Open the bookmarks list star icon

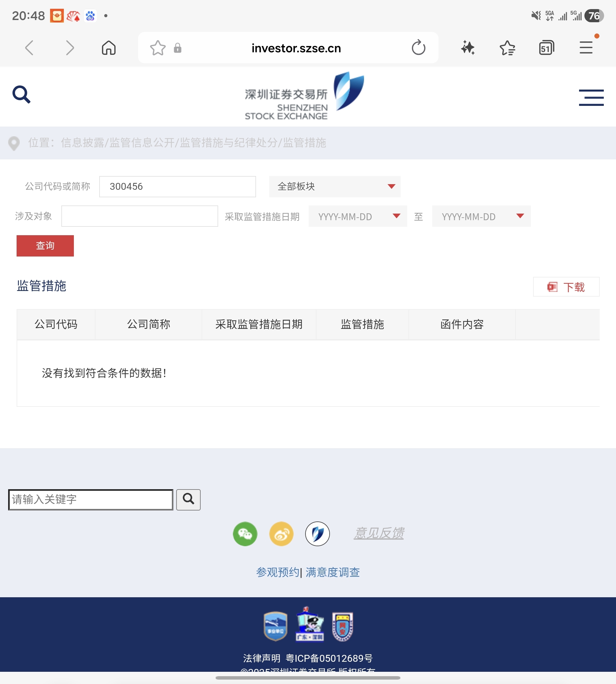point(507,48)
